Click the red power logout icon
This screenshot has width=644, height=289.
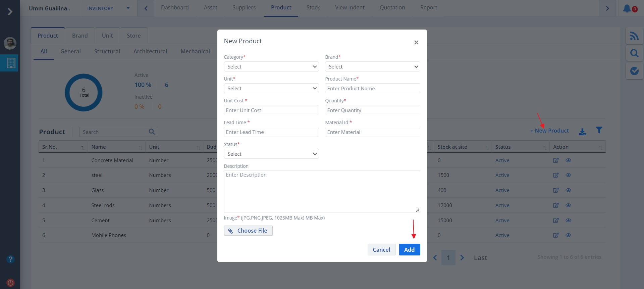pos(10,283)
